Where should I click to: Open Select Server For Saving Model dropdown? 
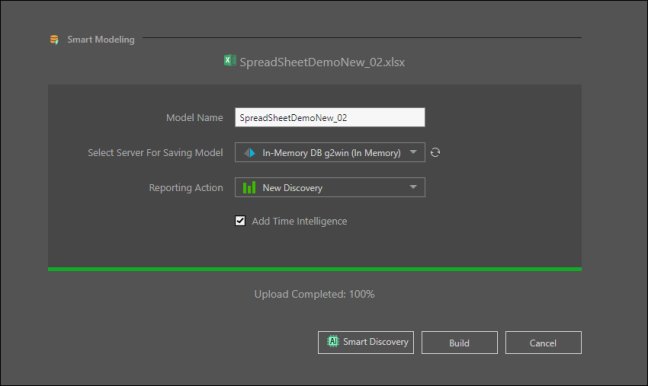point(330,152)
